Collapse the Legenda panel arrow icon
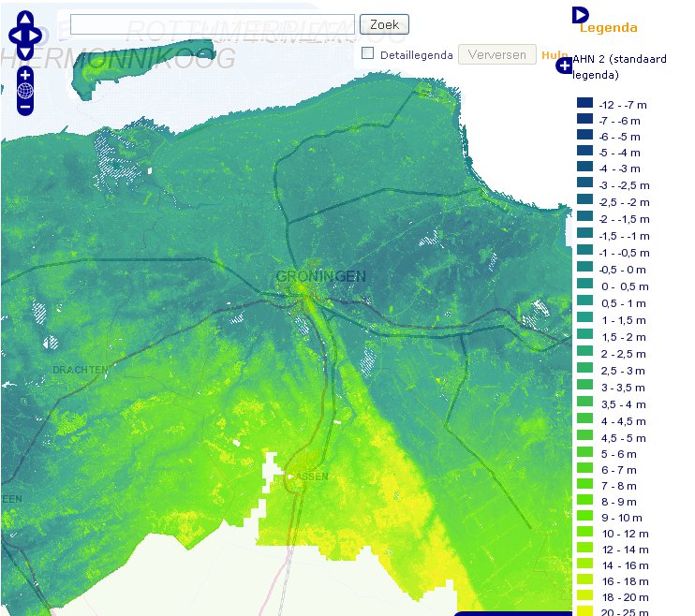The image size is (695, 616). (x=579, y=14)
